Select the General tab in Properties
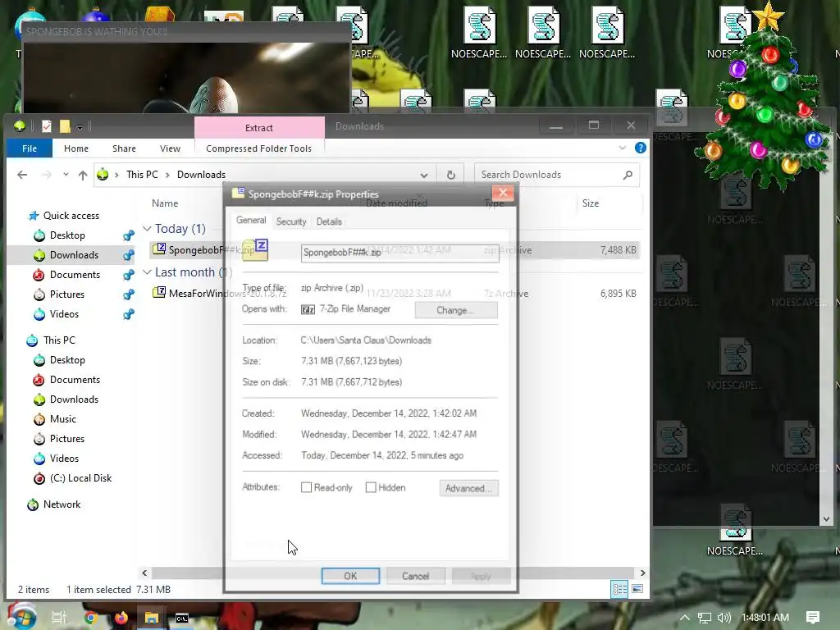Viewport: 840px width, 630px height. pyautogui.click(x=251, y=220)
